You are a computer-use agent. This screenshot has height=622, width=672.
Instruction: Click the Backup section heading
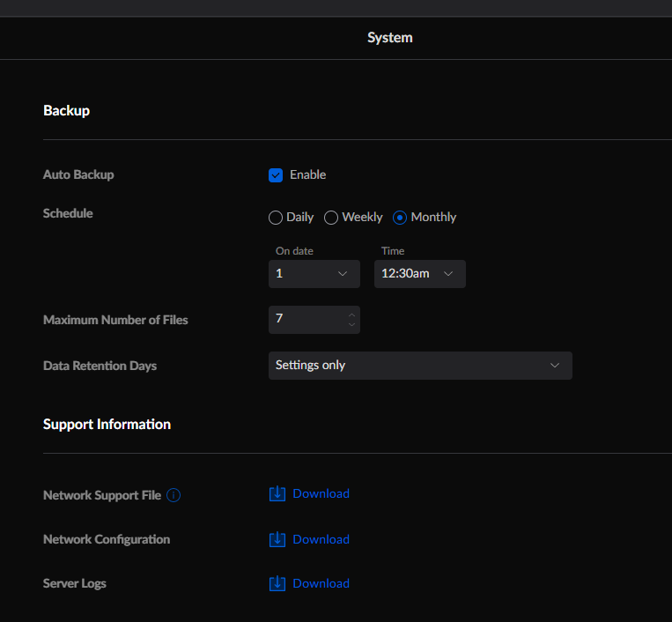point(66,111)
